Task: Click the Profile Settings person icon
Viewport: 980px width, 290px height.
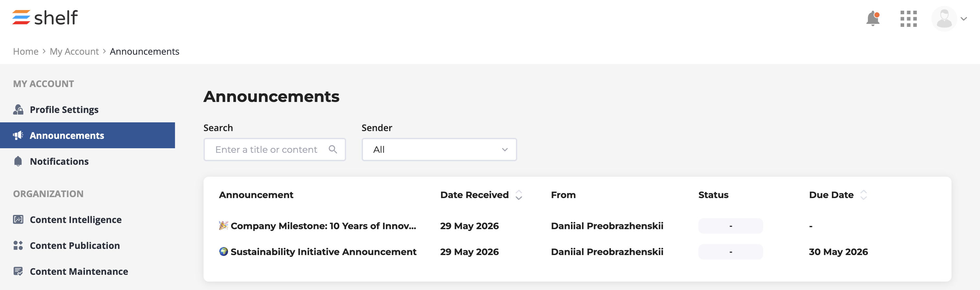Action: tap(18, 109)
